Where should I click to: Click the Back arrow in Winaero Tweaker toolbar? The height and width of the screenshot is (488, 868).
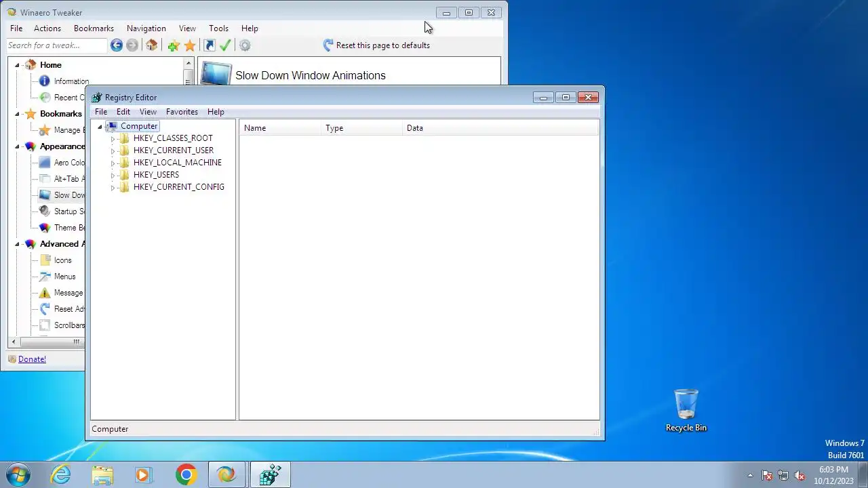tap(117, 45)
